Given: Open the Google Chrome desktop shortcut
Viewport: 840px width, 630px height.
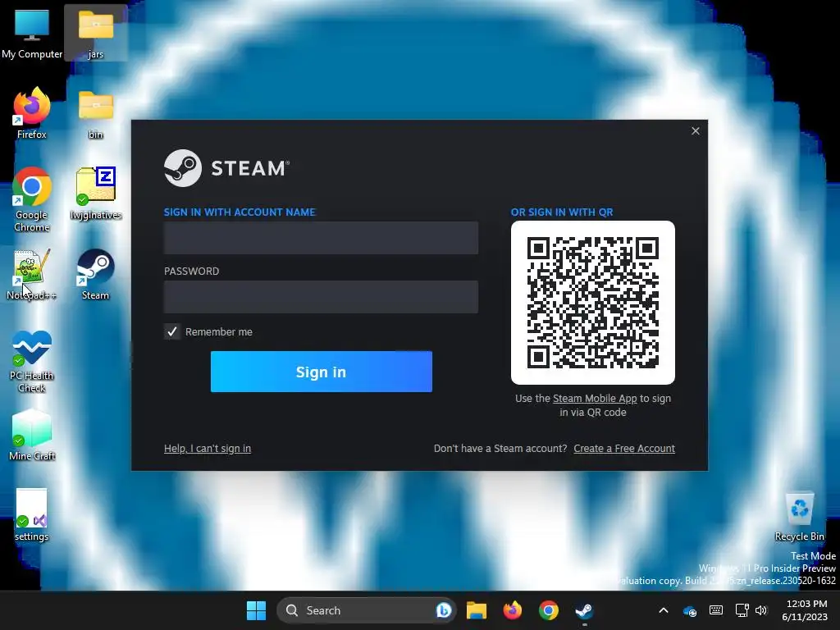Looking at the screenshot, I should tap(32, 200).
